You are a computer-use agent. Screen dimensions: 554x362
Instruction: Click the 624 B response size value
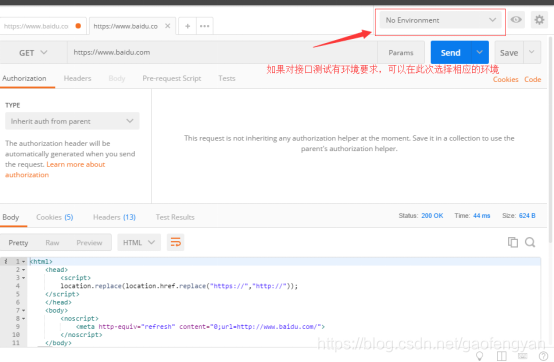point(527,215)
